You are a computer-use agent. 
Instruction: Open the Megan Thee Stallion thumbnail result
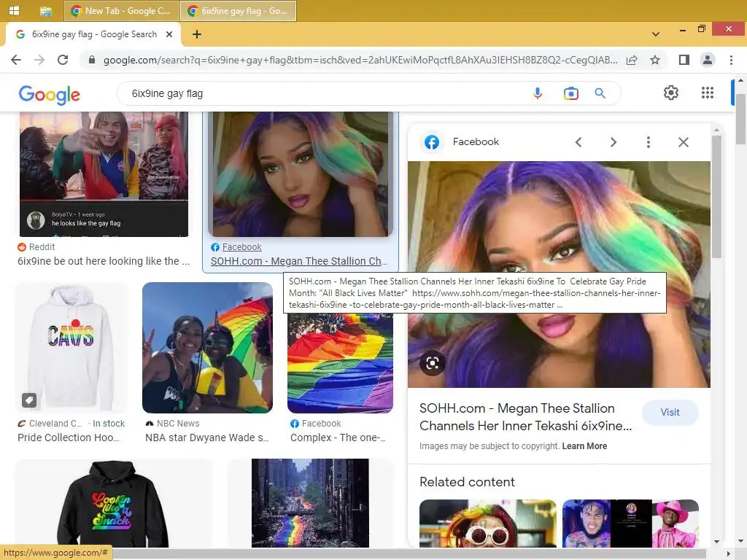pos(300,174)
